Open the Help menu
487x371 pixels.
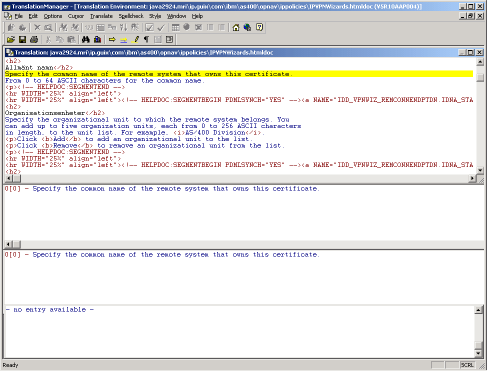(x=197, y=16)
